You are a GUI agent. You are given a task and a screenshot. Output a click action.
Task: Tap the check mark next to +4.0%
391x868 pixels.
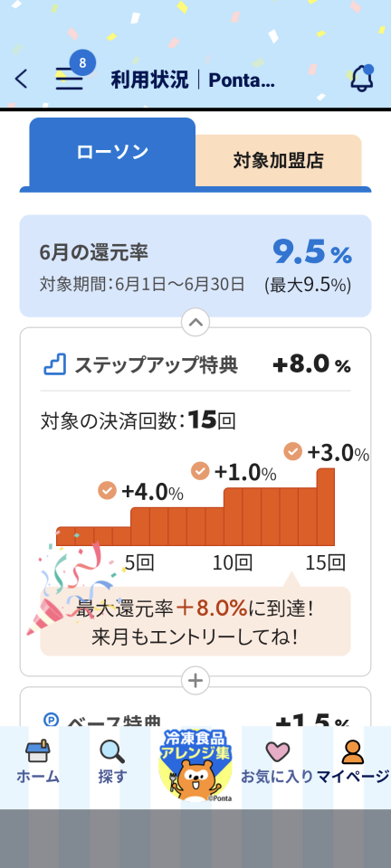(108, 490)
